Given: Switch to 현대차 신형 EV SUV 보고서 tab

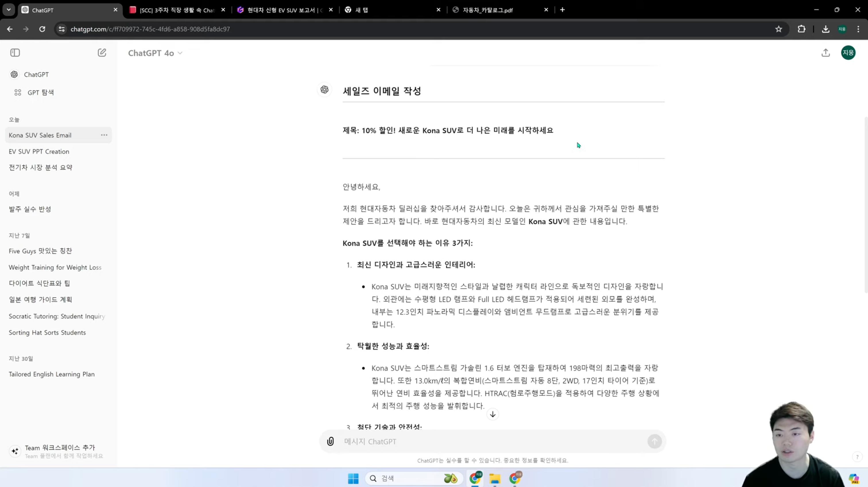Looking at the screenshot, I should [x=285, y=10].
